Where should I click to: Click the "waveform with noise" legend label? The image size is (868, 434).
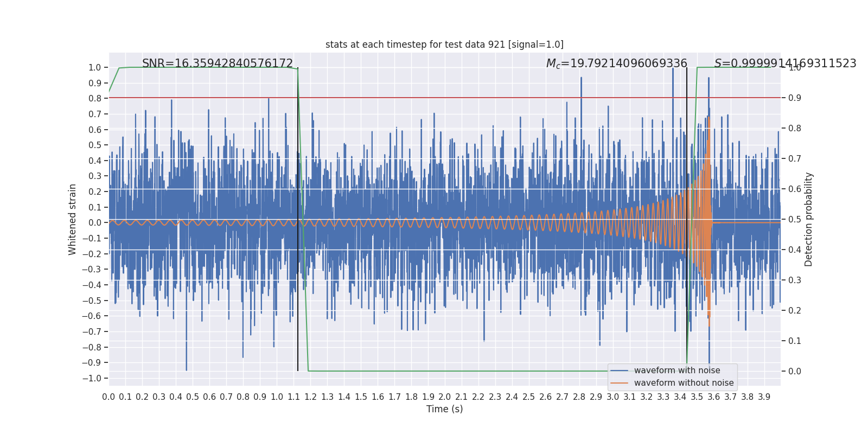677,371
